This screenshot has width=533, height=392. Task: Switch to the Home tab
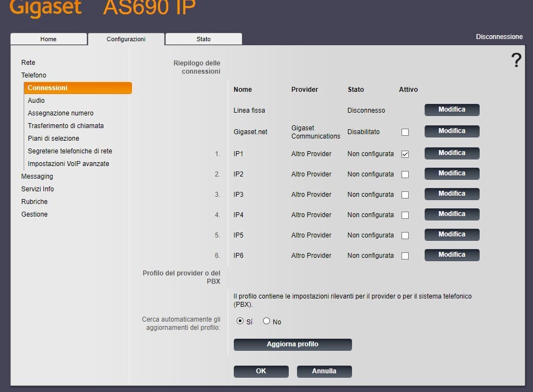pyautogui.click(x=48, y=39)
